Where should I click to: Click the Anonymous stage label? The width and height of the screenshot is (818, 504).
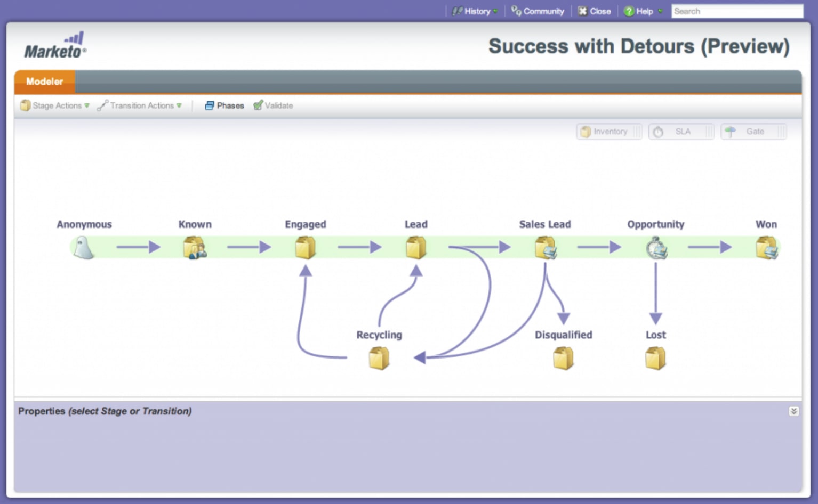tap(84, 224)
